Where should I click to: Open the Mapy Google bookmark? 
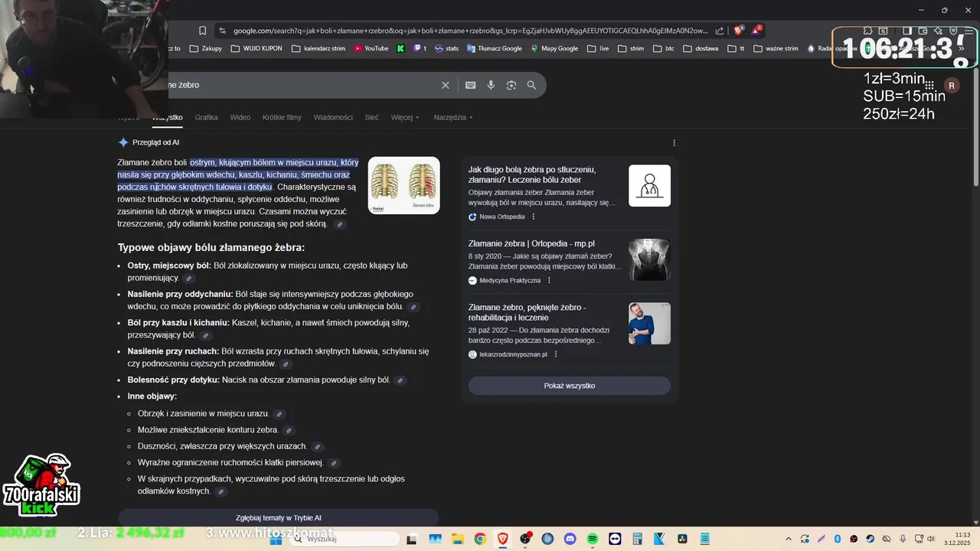(x=554, y=48)
